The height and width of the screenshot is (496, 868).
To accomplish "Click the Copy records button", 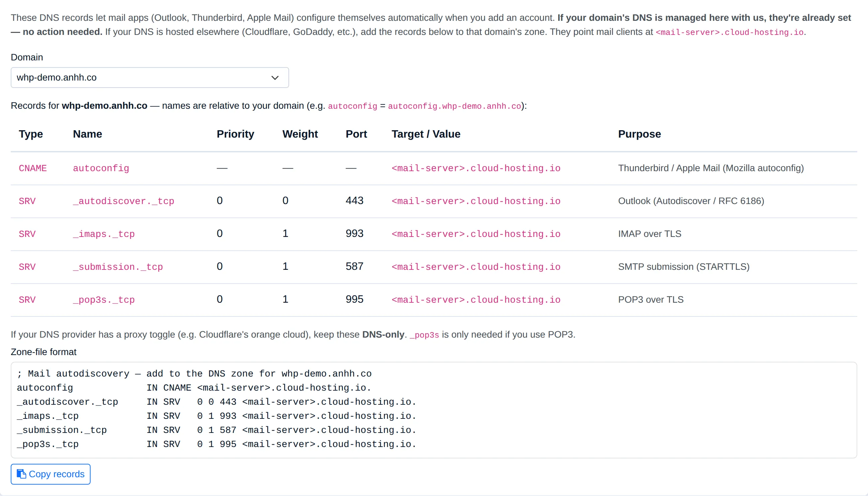I will [50, 474].
